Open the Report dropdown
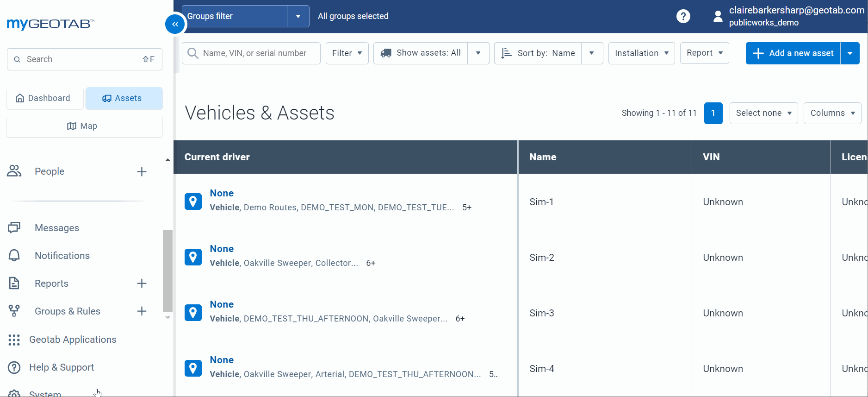868x397 pixels. coord(704,53)
